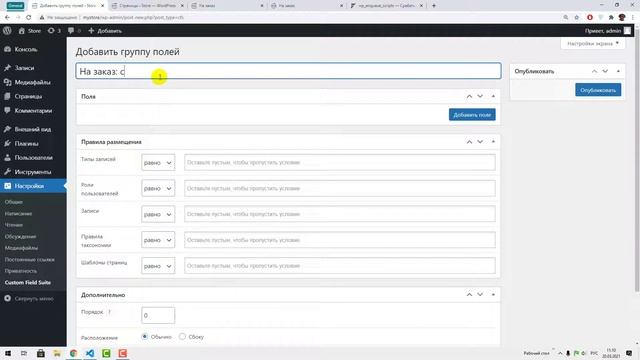This screenshot has width=640, height=360.
Task: Move Дополнительно panel up
Action: pyautogui.click(x=469, y=294)
